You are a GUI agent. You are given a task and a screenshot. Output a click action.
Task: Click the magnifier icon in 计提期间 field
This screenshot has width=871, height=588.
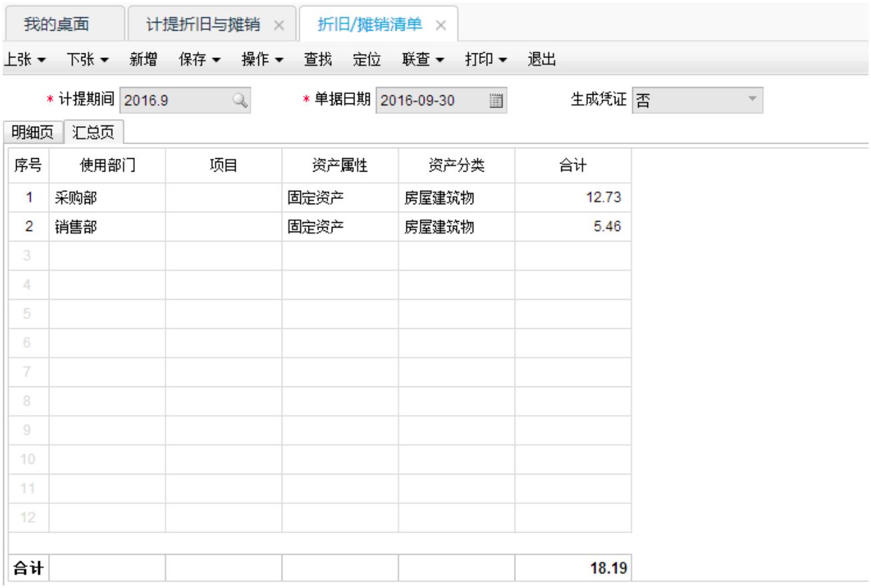[x=240, y=101]
